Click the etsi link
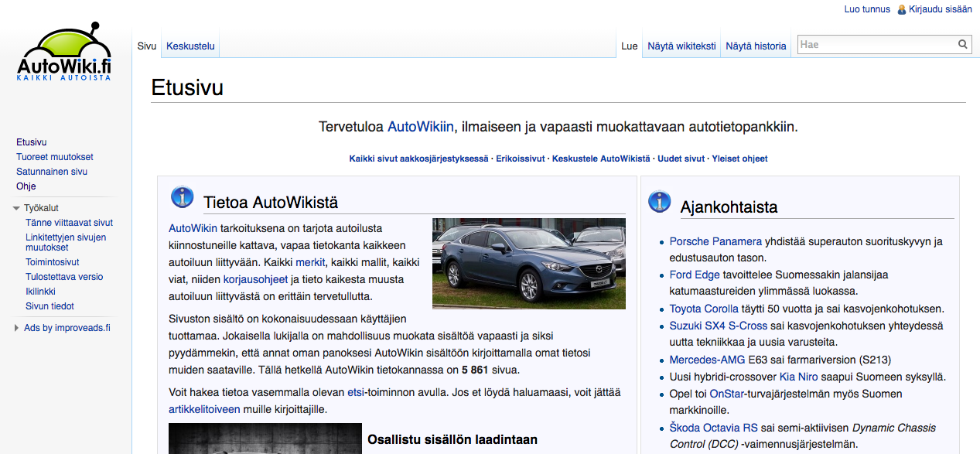Screen dimensions: 980x454 [356, 392]
